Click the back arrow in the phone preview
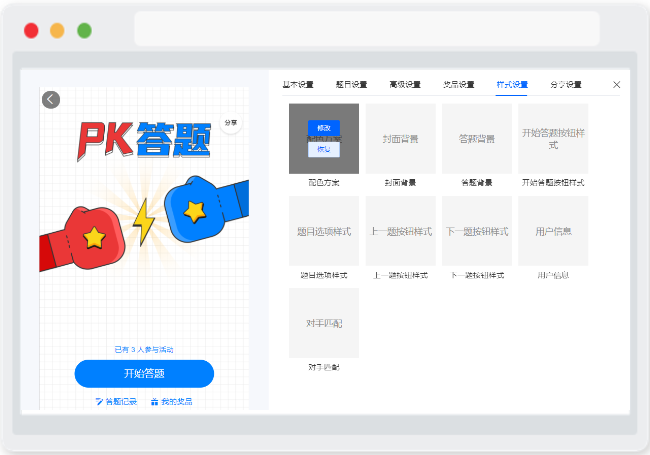 pos(51,100)
